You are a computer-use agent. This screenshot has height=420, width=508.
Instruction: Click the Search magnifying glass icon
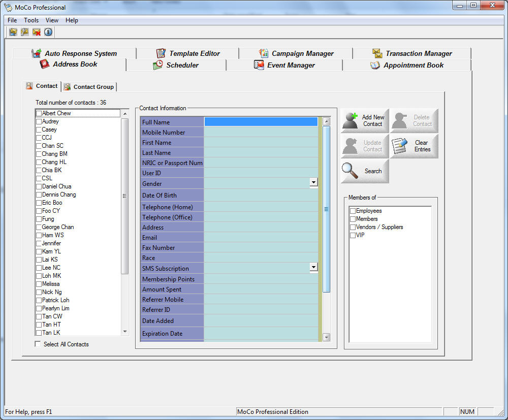(x=350, y=171)
